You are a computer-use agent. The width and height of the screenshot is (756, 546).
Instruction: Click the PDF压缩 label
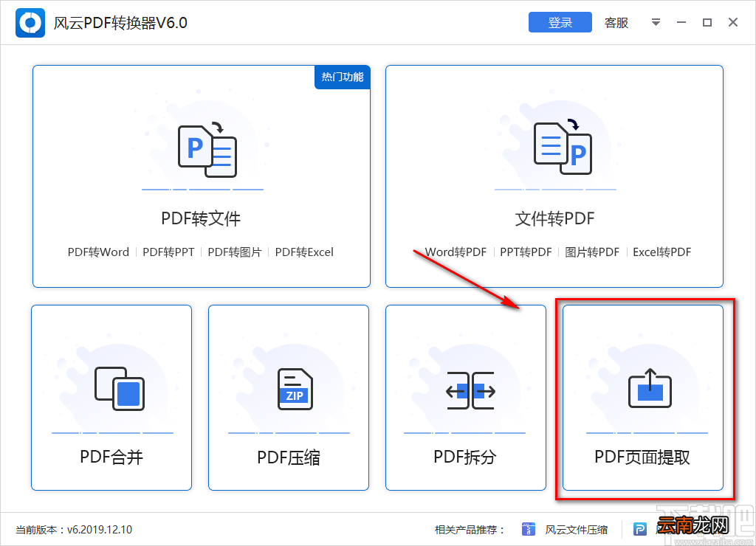[289, 457]
